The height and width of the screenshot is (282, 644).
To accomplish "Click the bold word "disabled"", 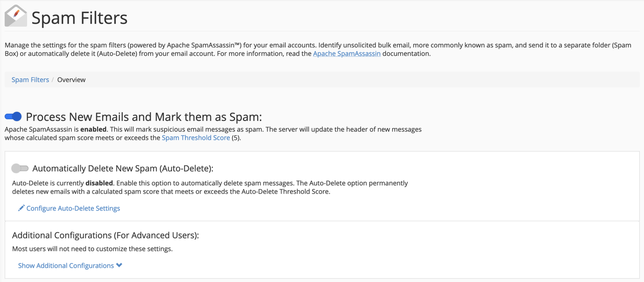I will click(99, 183).
